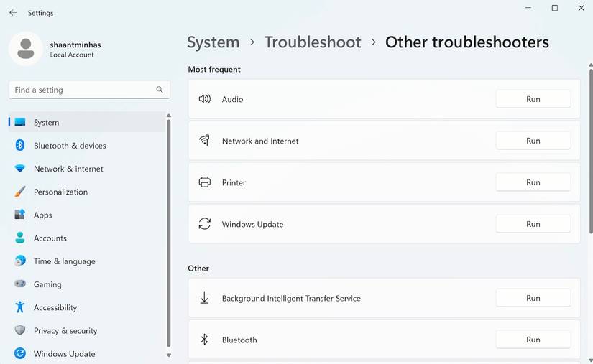
Task: Click the Bluetooth troubleshooter icon
Action: [204, 340]
